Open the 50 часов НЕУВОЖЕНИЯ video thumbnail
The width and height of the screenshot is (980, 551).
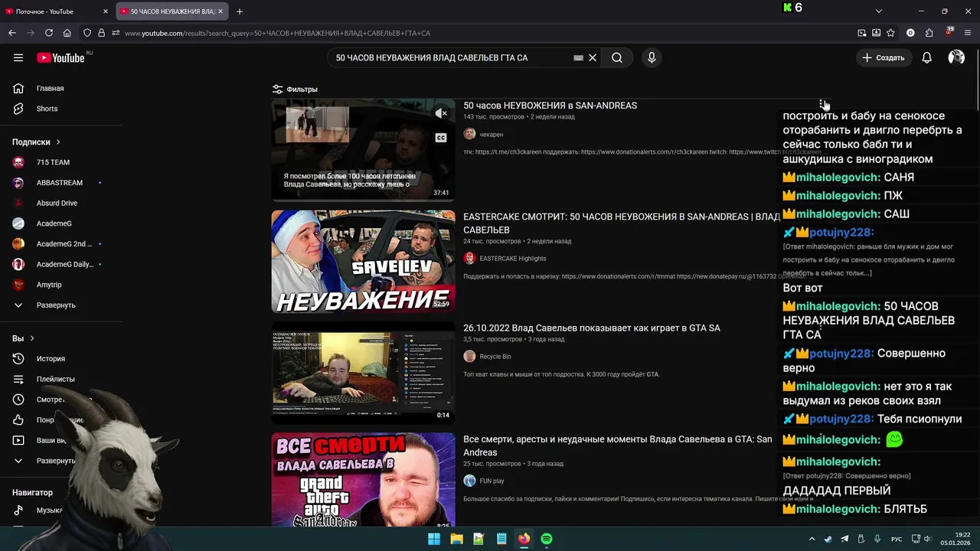tap(363, 150)
